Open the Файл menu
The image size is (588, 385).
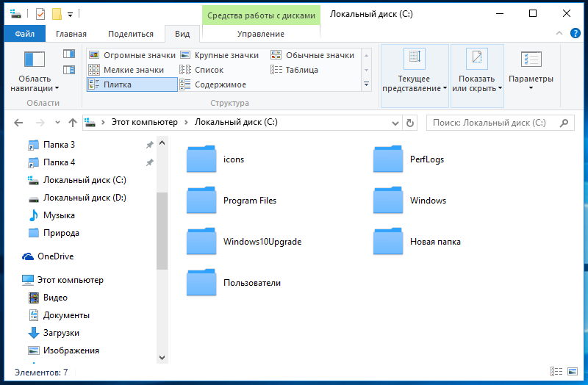pos(25,34)
